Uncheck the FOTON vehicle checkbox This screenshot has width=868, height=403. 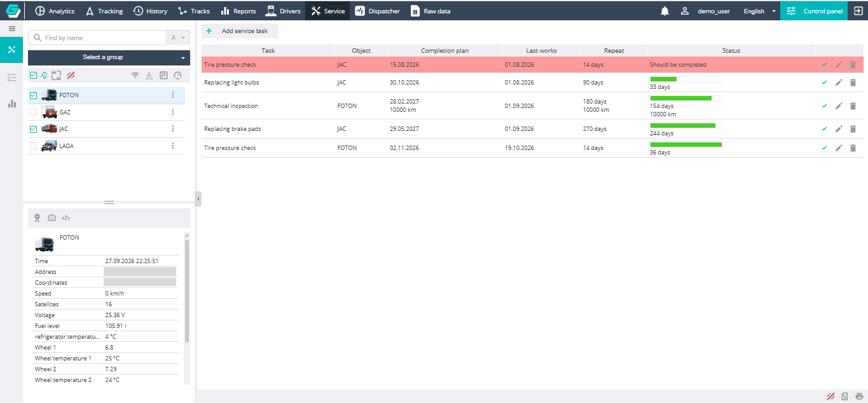pos(34,95)
